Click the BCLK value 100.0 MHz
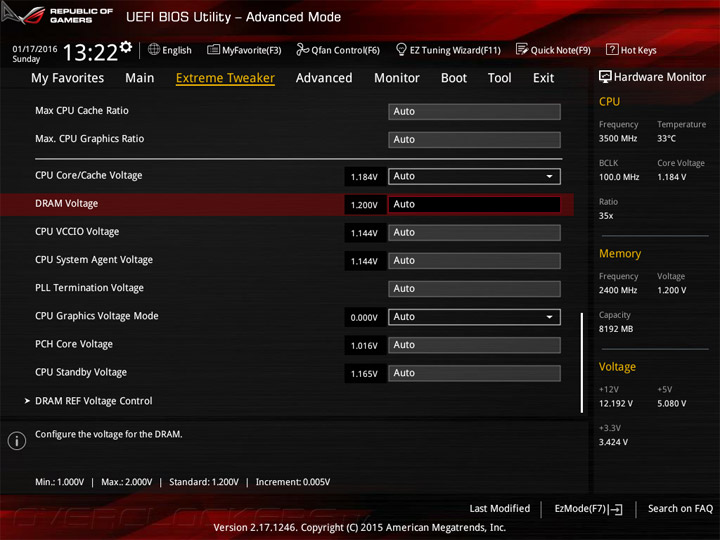Screen dimensions: 720x540 (619, 177)
